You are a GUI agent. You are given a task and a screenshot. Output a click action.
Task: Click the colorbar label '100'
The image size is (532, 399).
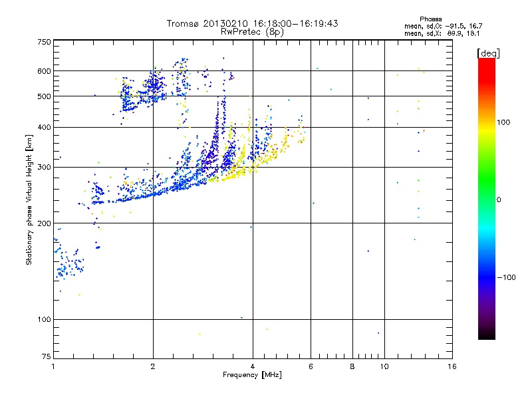click(503, 122)
